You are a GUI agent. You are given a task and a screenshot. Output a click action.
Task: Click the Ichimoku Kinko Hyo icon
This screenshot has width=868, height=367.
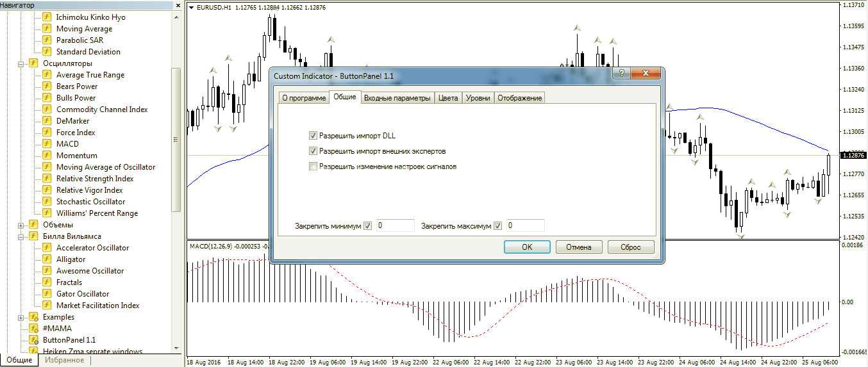[x=47, y=17]
